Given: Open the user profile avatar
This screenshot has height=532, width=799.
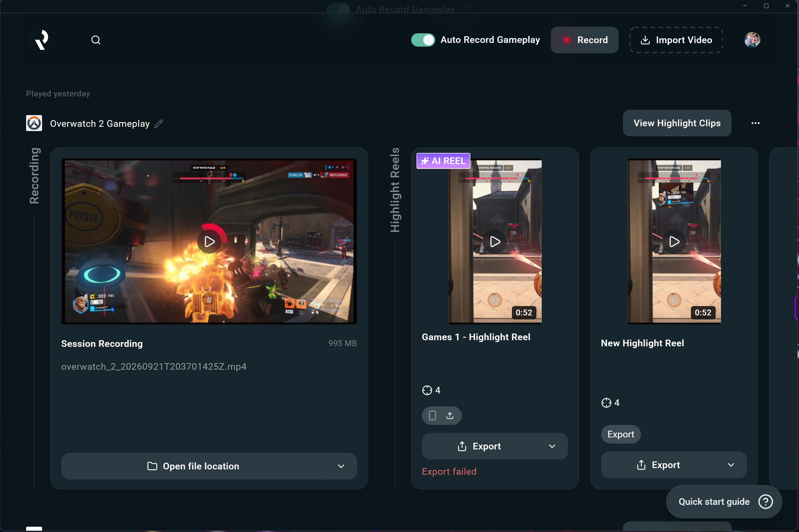Looking at the screenshot, I should click(752, 40).
